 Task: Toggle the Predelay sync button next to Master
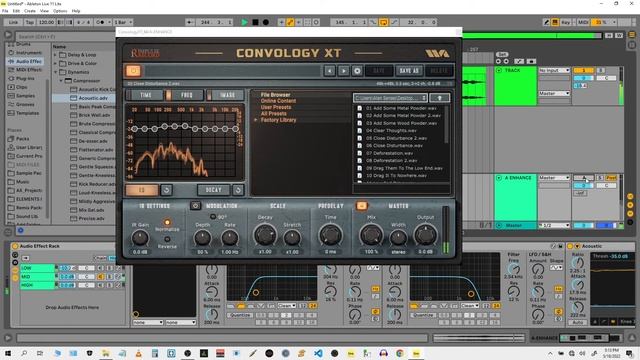pyautogui.click(x=361, y=206)
